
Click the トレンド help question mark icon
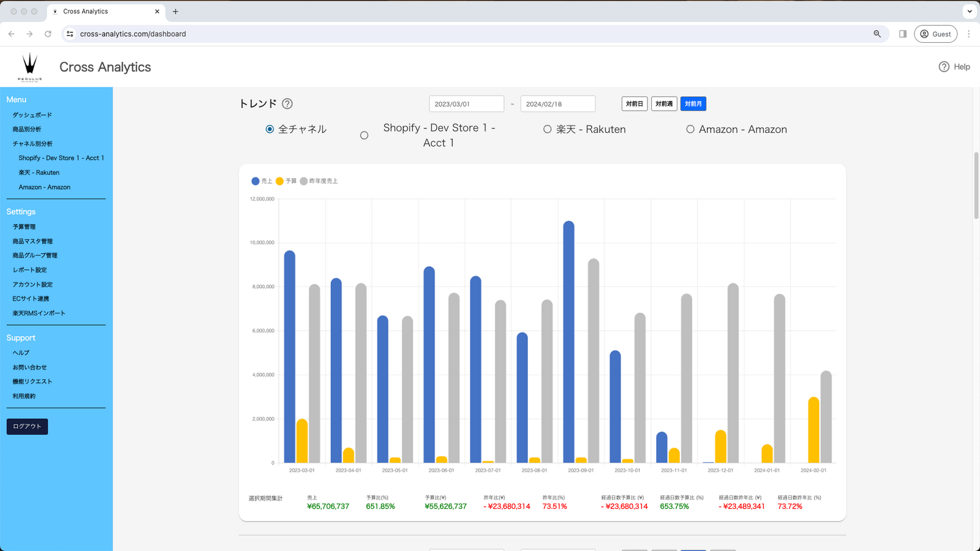(x=287, y=103)
